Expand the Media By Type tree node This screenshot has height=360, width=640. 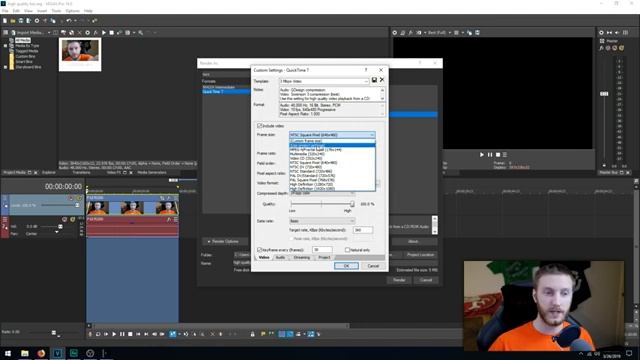6,46
